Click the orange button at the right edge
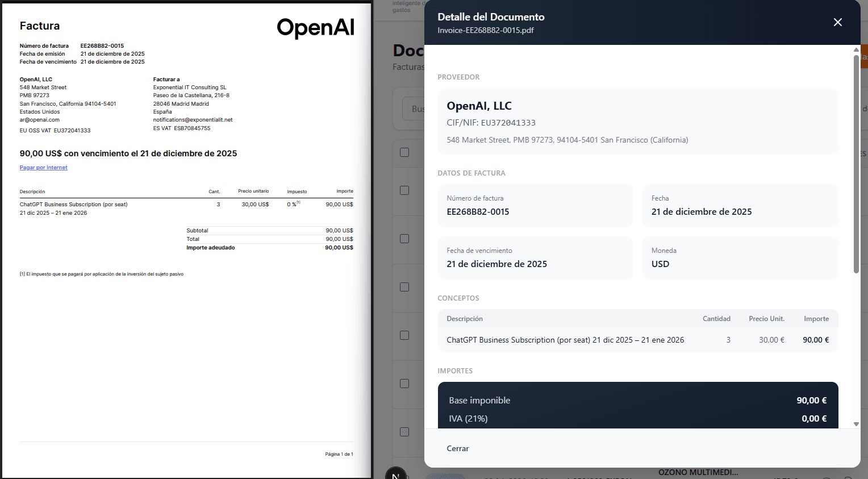868x479 pixels. tap(864, 57)
